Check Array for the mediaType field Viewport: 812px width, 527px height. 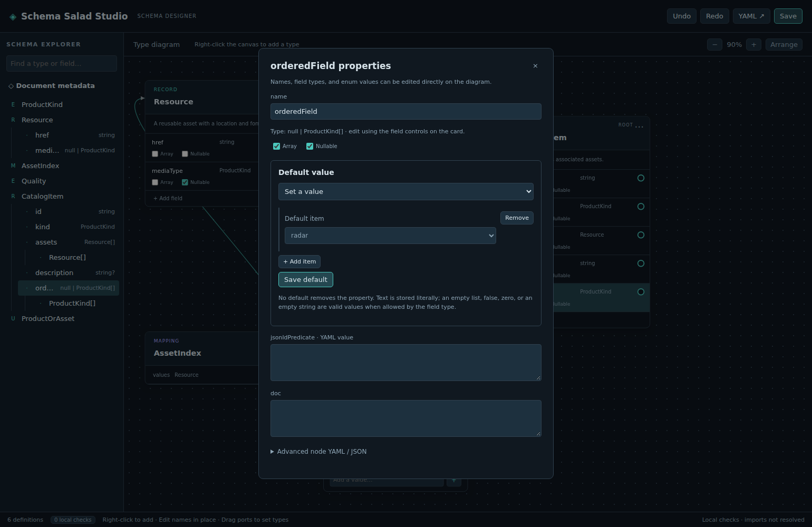pyautogui.click(x=155, y=182)
